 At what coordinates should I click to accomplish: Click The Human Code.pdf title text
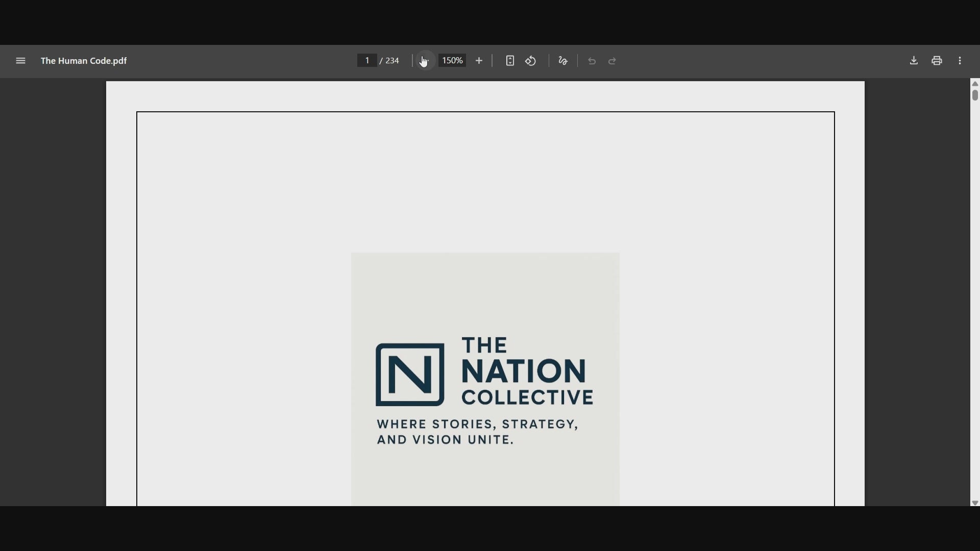(84, 61)
